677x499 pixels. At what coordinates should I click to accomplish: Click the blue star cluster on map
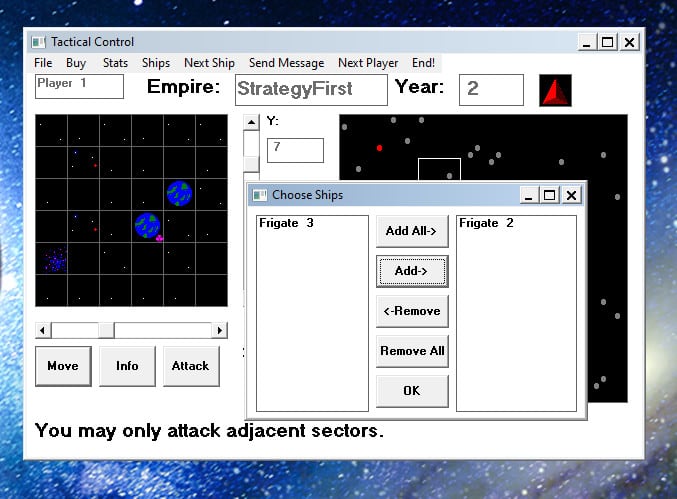(56, 260)
